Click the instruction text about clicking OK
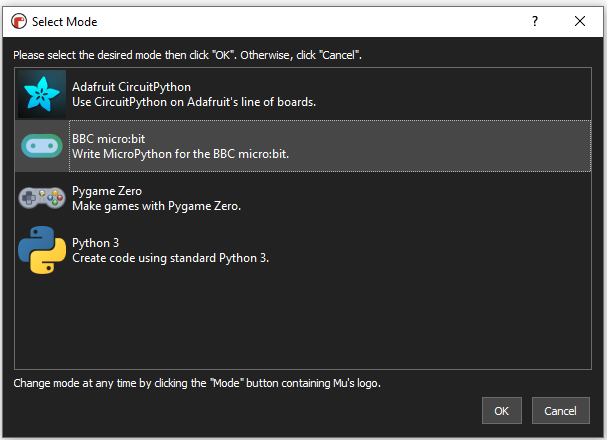607x440 pixels. pos(187,55)
